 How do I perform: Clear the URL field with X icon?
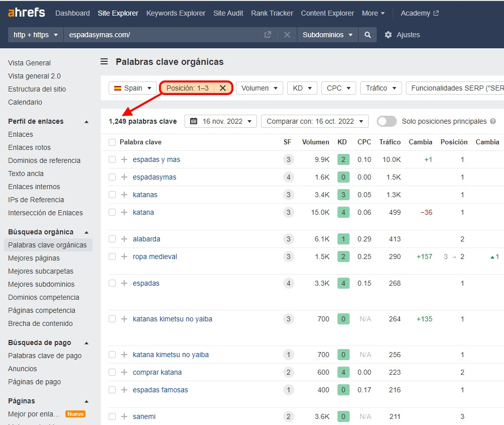tap(287, 35)
